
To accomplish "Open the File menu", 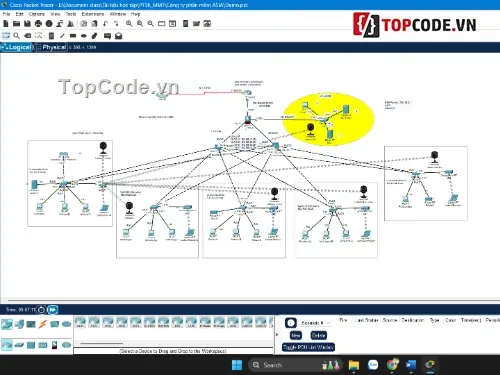I will 6,14.
